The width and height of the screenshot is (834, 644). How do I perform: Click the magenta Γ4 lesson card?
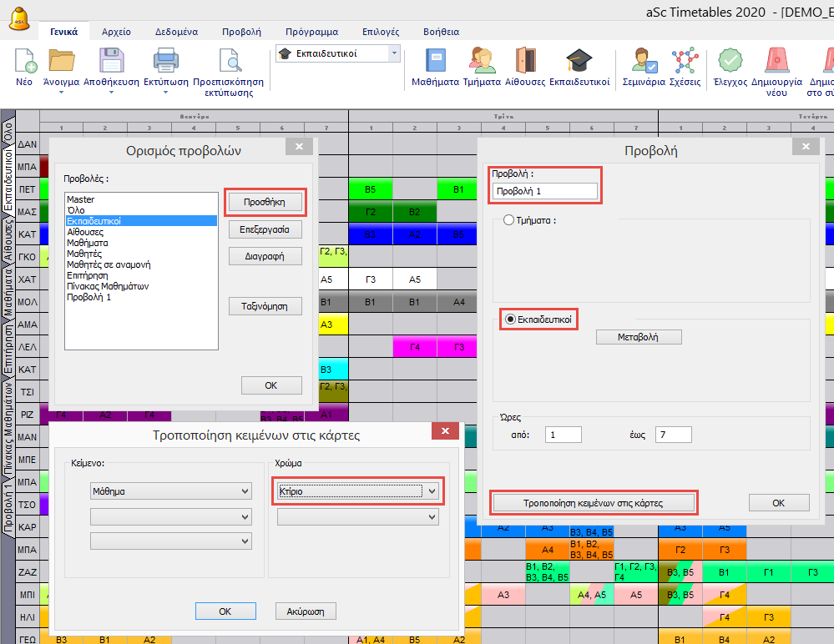tap(415, 347)
